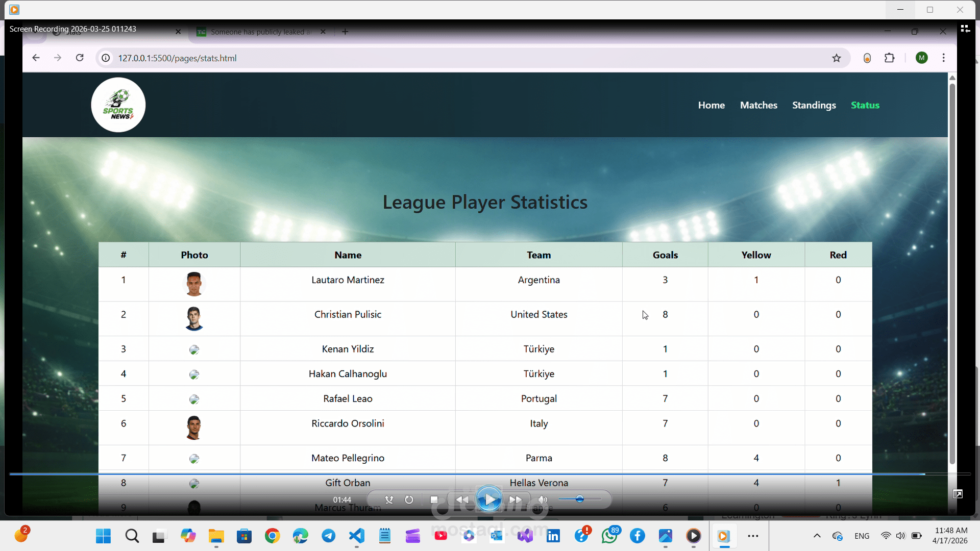
Task: Click the view full screen icon
Action: [958, 494]
